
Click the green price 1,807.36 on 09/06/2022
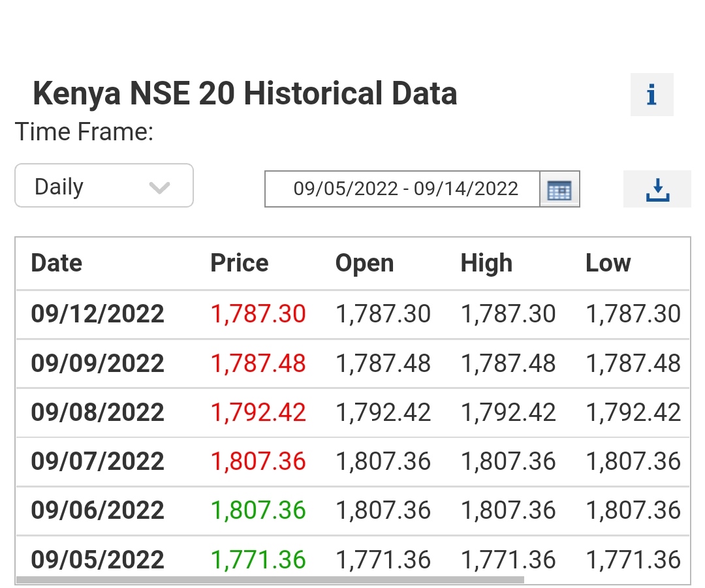[258, 510]
